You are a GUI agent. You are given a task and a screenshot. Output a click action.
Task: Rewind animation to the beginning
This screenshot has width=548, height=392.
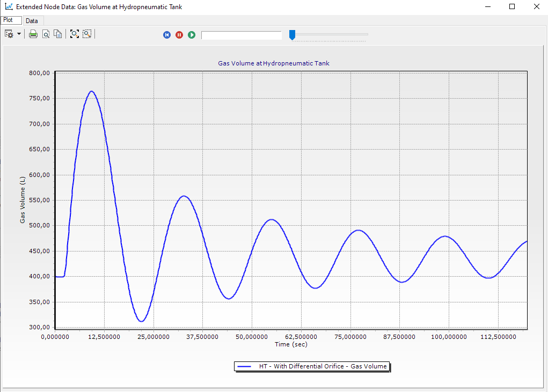tap(167, 35)
